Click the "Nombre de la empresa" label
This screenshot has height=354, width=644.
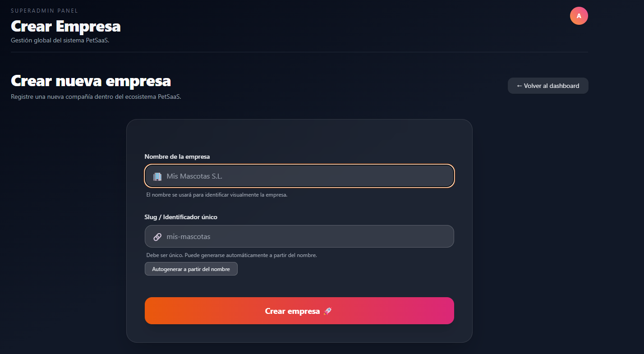point(177,156)
